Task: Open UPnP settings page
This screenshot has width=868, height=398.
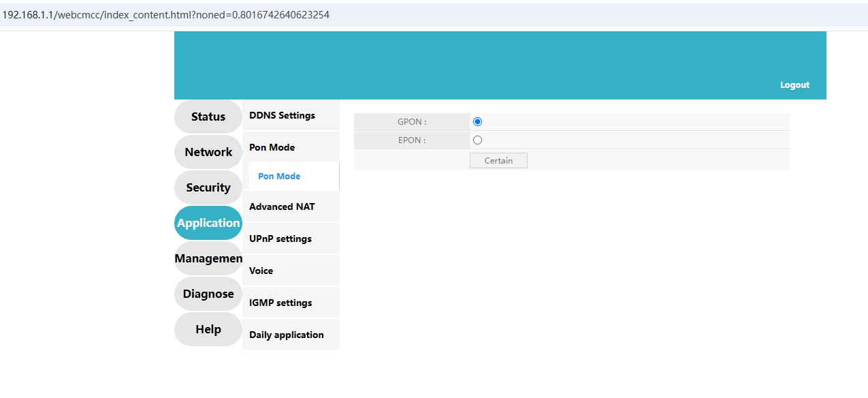Action: click(x=280, y=239)
